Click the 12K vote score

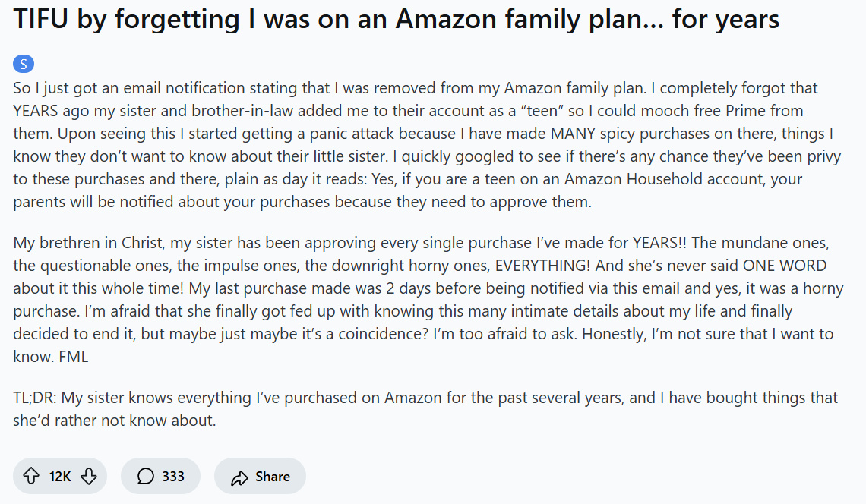pos(60,476)
